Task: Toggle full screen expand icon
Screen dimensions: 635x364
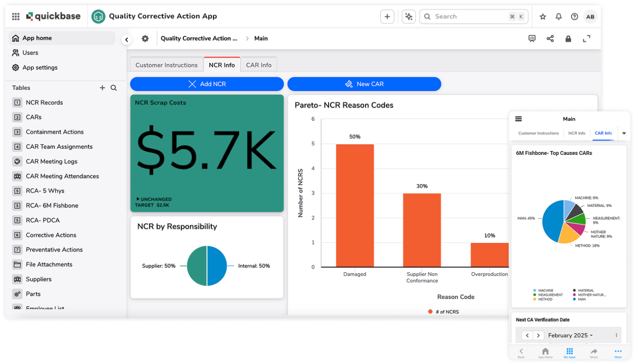Action: click(586, 38)
